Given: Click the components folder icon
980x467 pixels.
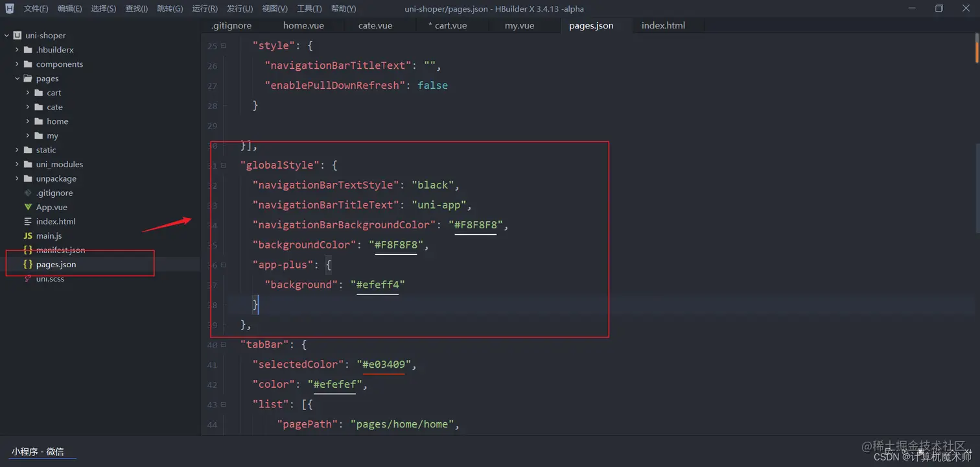Looking at the screenshot, I should click(28, 64).
